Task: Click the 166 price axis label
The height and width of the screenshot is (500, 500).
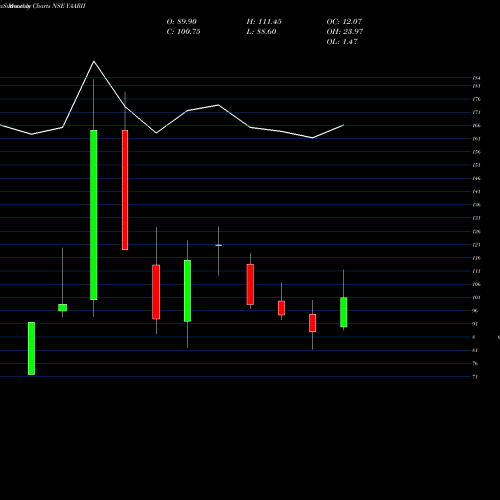Action: tap(477, 126)
